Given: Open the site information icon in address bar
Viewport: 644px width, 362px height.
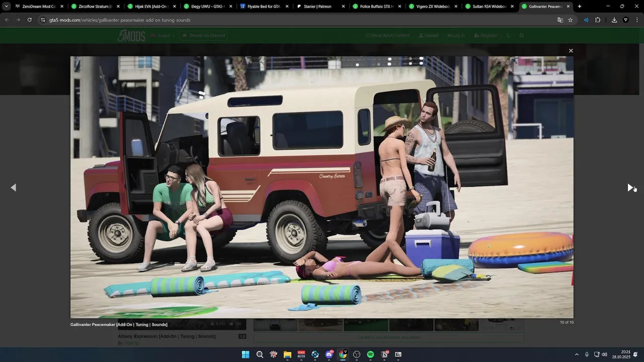Looking at the screenshot, I should (x=43, y=20).
